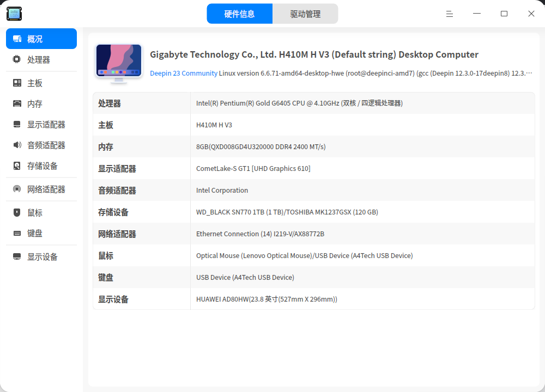Viewport: 545px width, 392px height.
Task: Open the Deepin 23 Community link
Action: (184, 73)
